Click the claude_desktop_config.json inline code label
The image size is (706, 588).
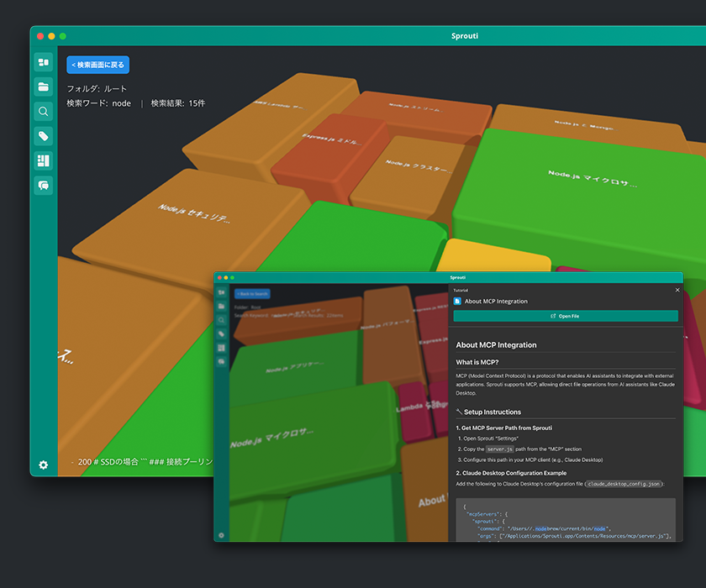tap(623, 484)
